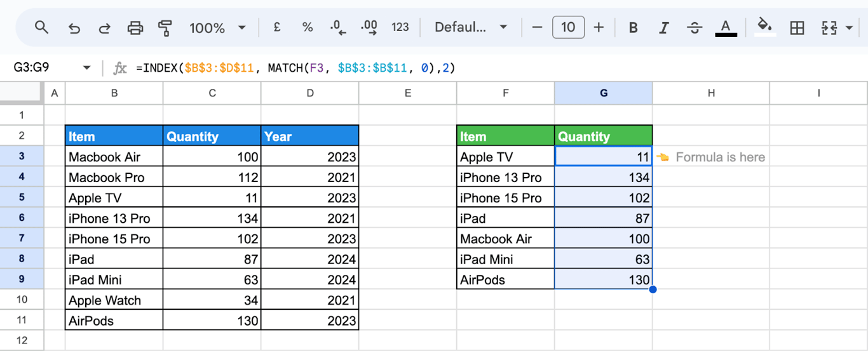The image size is (868, 351).
Task: Select the paint format tool
Action: 165,28
